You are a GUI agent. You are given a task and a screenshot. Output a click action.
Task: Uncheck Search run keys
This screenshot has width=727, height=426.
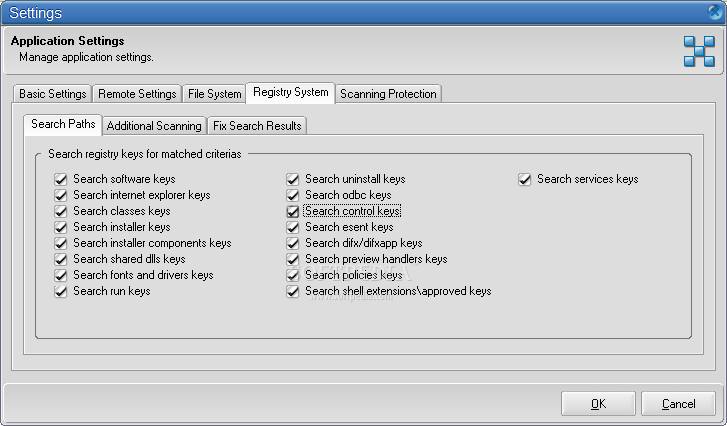click(62, 292)
